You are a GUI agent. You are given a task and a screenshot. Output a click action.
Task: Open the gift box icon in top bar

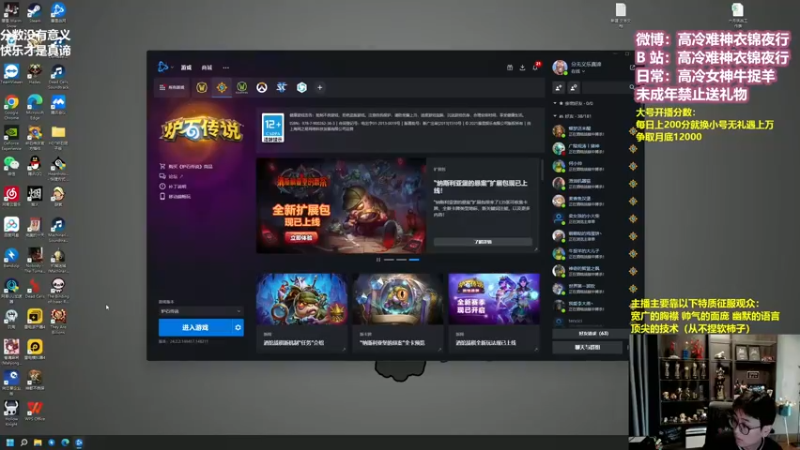(x=509, y=67)
